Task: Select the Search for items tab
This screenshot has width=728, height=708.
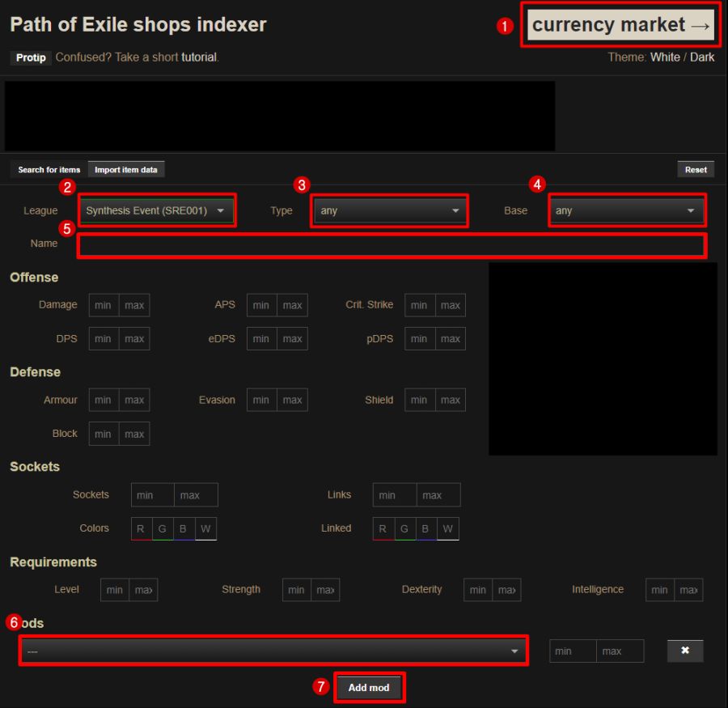Action: coord(49,170)
